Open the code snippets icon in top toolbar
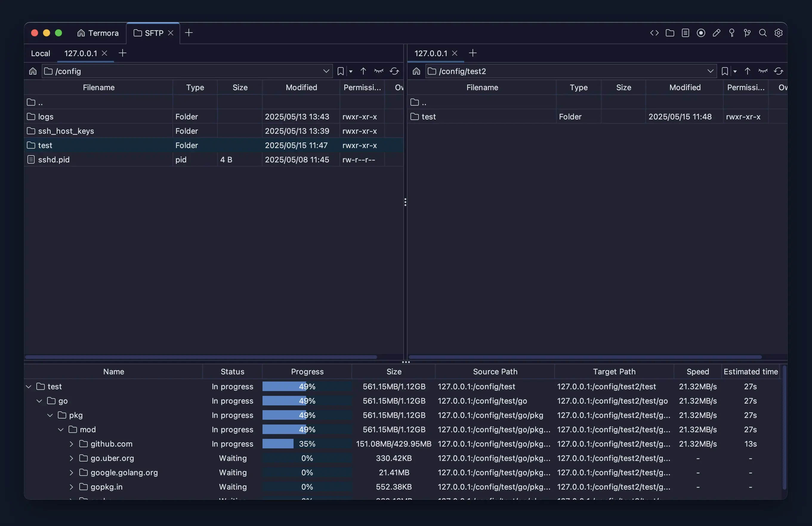 coord(654,33)
